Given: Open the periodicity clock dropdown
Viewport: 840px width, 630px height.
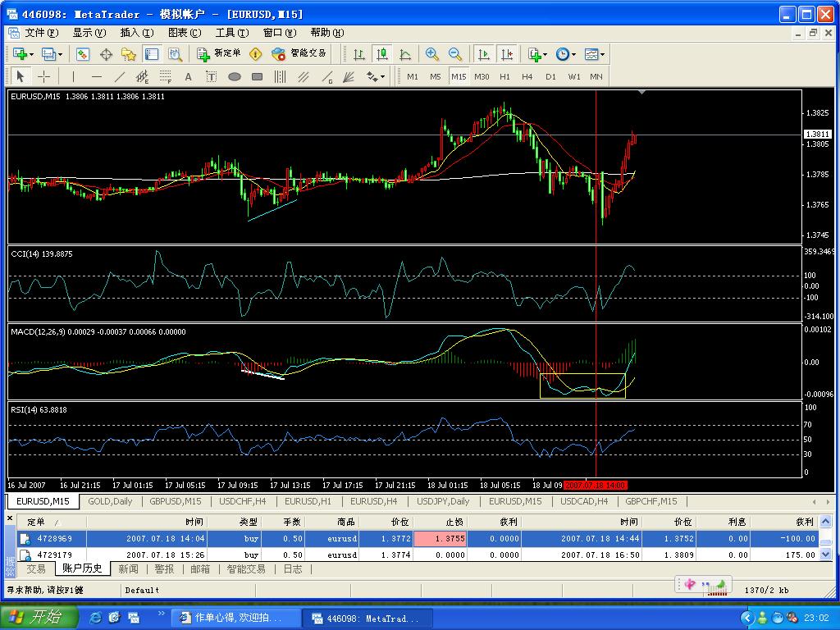Looking at the screenshot, I should pos(573,54).
